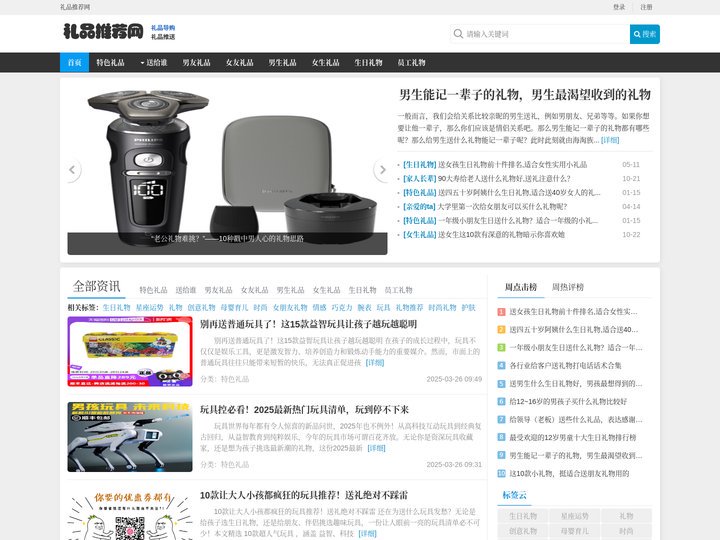Screen dimensions: 720x540
Task: Open ranked item 7 给领导（老板）送些什么礼品
Action: pyautogui.click(x=575, y=419)
